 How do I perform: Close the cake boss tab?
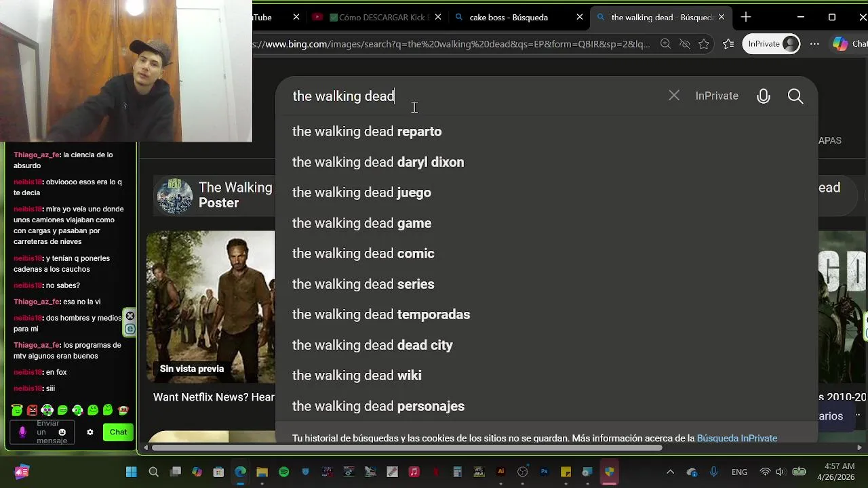(580, 18)
